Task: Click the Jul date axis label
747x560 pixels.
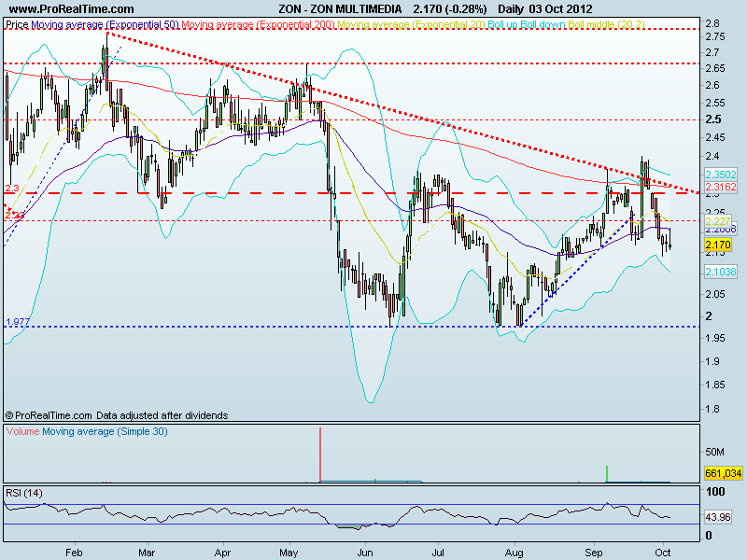Action: tap(437, 553)
